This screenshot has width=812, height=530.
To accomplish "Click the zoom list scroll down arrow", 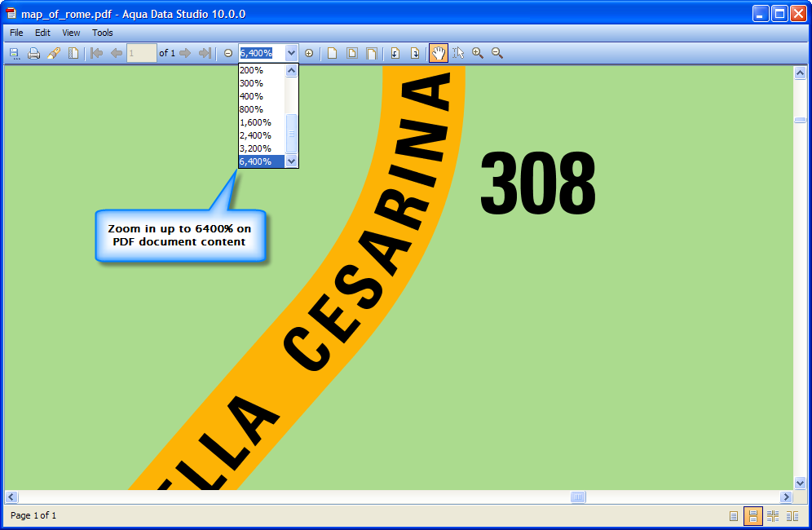I will tap(292, 161).
